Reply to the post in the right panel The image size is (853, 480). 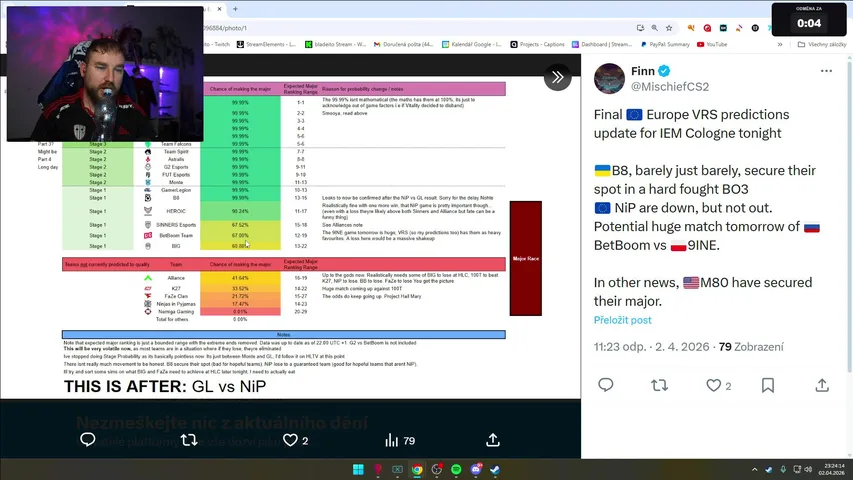point(605,385)
